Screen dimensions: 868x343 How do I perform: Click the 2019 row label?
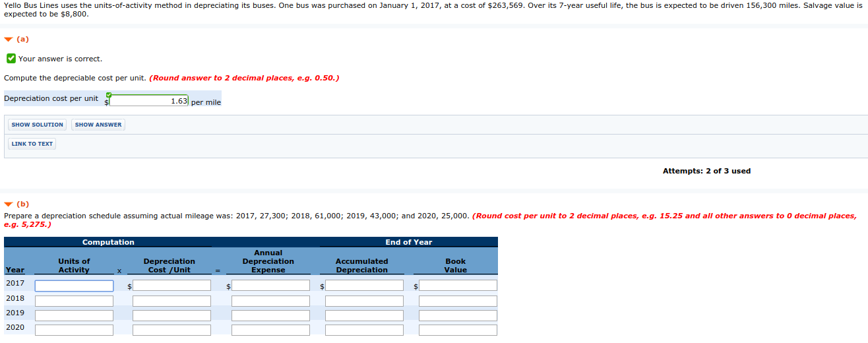click(15, 313)
